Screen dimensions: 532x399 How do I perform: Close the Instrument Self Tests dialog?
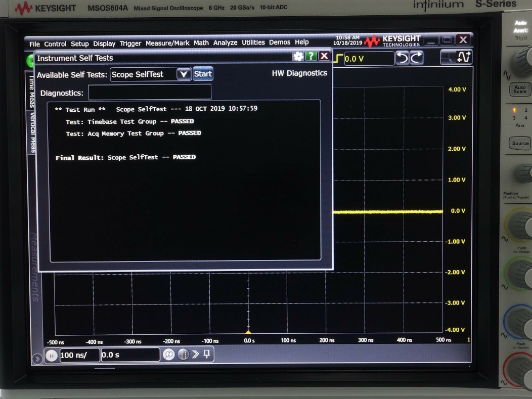(324, 57)
